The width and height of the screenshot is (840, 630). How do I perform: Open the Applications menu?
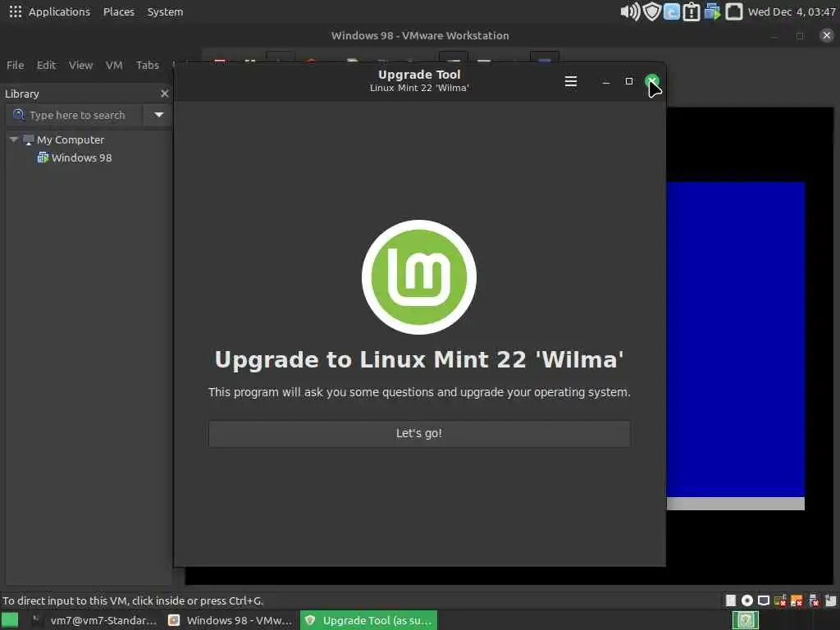point(59,11)
